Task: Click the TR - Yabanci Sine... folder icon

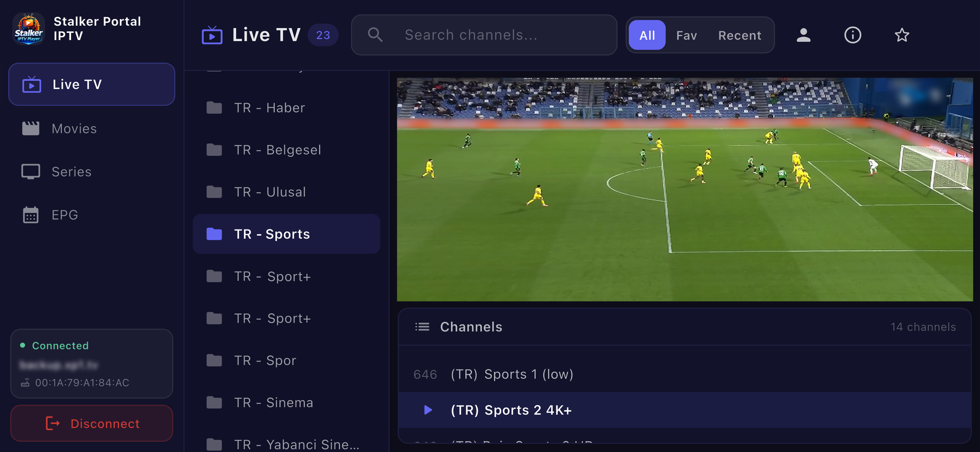Action: tap(214, 444)
